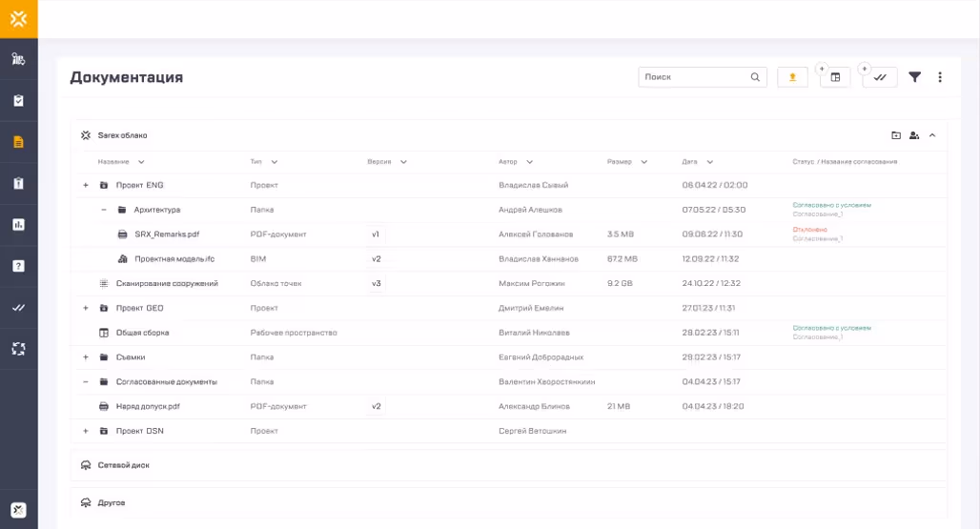Expand the Съемки folder
The width and height of the screenshot is (980, 529).
[86, 357]
